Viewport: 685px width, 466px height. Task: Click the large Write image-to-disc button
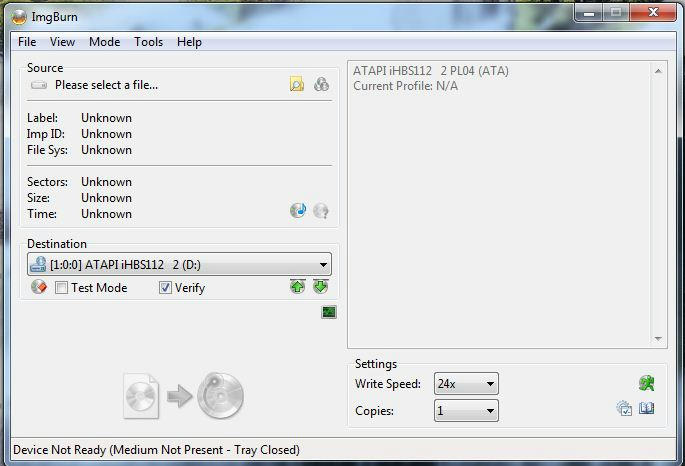pyautogui.click(x=183, y=396)
